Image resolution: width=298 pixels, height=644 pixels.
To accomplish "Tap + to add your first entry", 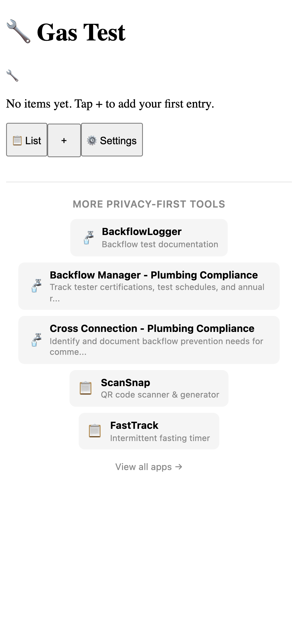I will click(x=64, y=140).
